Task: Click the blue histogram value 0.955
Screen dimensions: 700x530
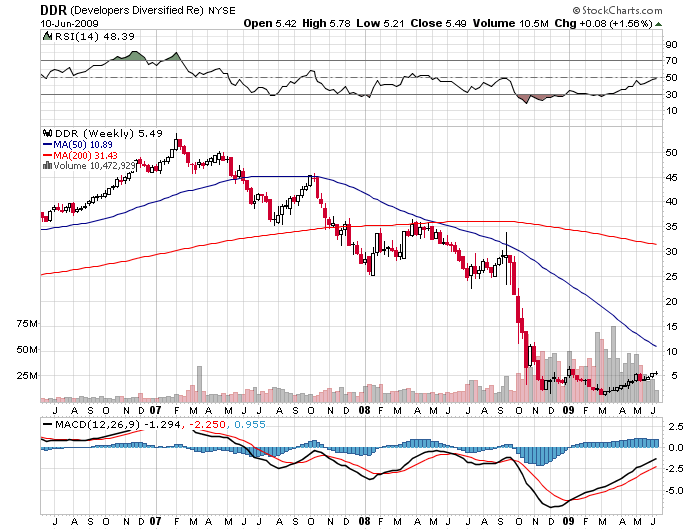Action: [x=250, y=424]
